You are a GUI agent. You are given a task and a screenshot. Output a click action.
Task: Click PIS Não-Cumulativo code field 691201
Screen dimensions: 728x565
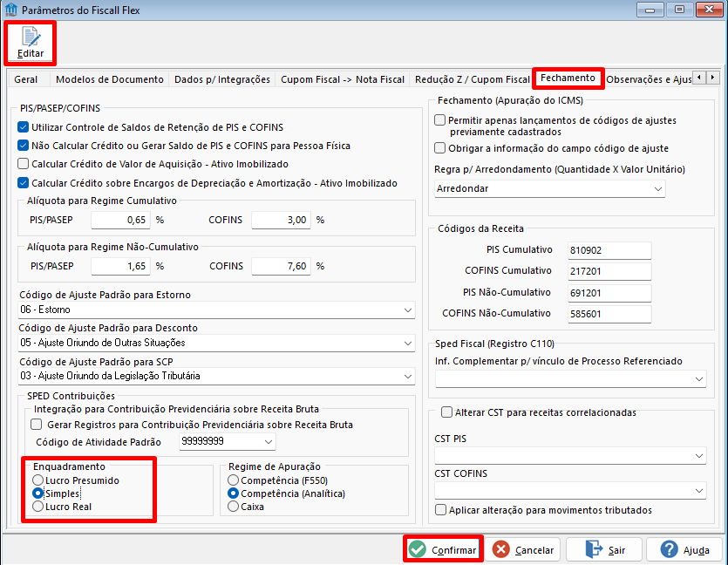(x=609, y=293)
